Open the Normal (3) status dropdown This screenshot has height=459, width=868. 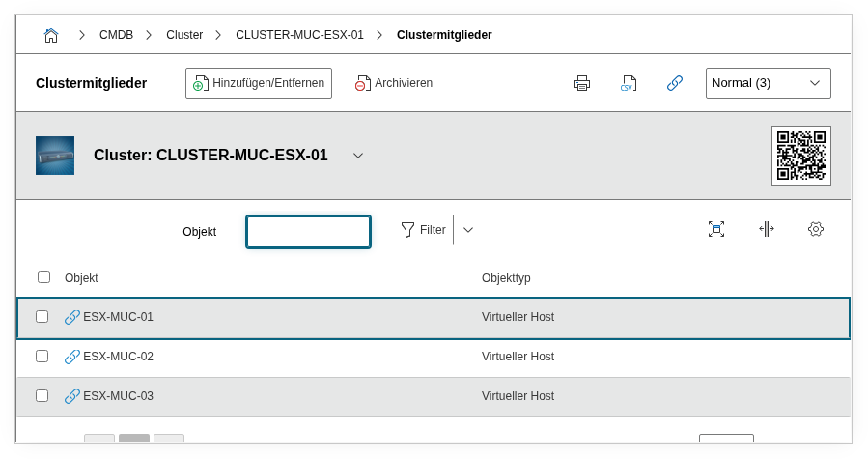[768, 83]
